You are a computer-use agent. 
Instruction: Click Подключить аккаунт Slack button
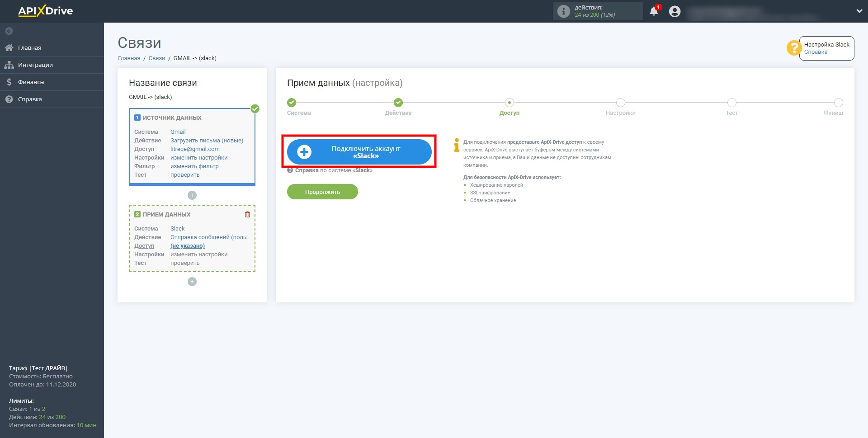(x=359, y=152)
